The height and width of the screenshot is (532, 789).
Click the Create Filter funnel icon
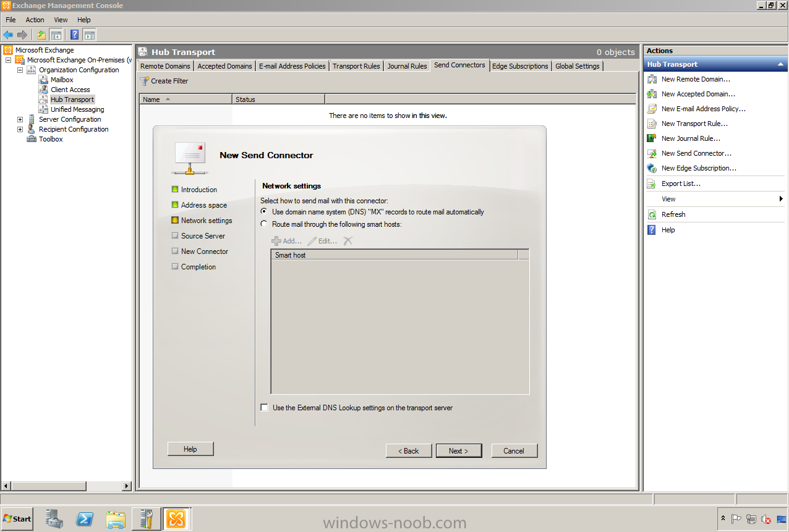pos(145,81)
